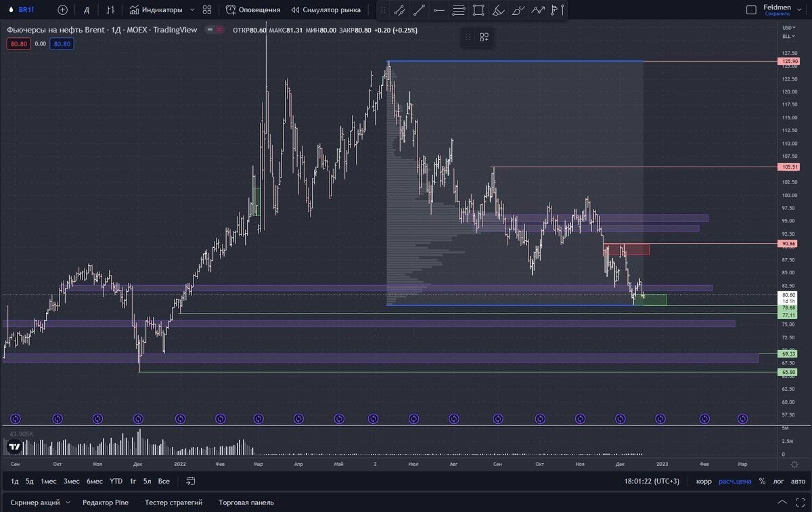This screenshot has width=812, height=512.
Task: Toggle the авто auto scale
Action: point(798,482)
